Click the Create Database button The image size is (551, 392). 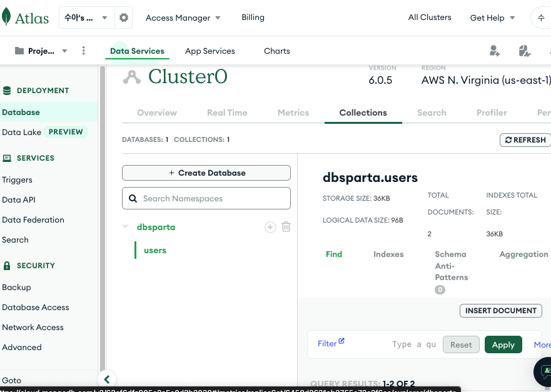click(x=206, y=173)
